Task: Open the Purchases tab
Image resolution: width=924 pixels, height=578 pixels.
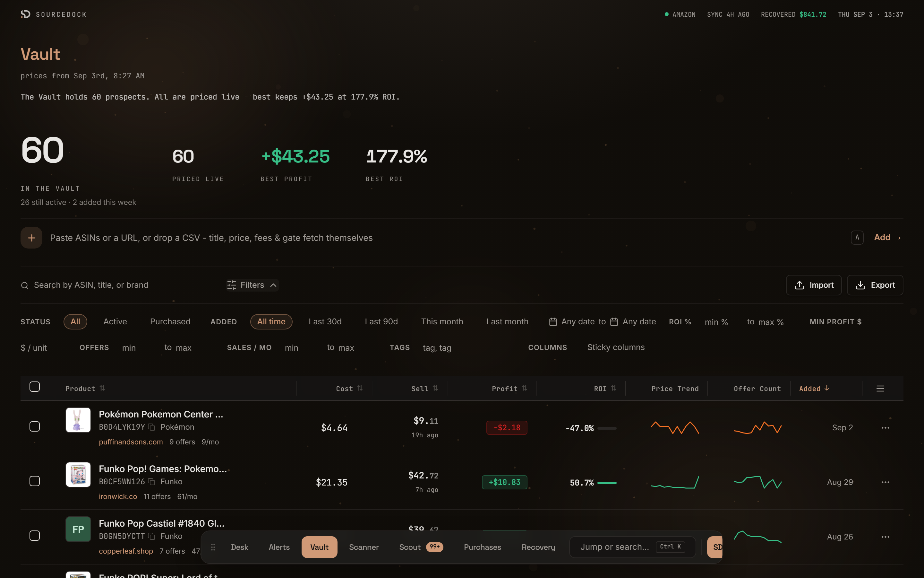Action: (x=482, y=547)
